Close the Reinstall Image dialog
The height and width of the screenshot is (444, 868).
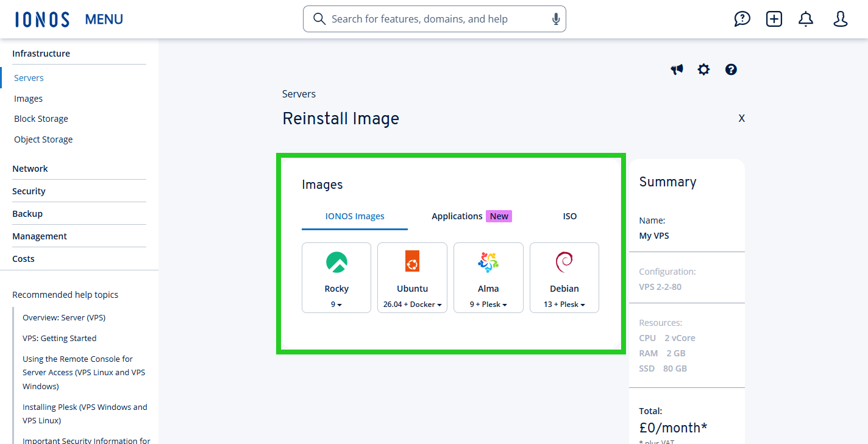[x=742, y=118]
